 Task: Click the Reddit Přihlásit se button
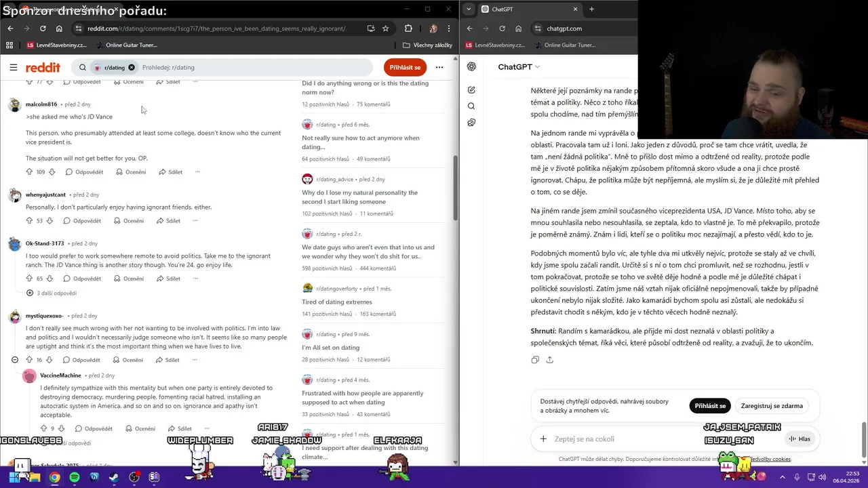coord(406,67)
